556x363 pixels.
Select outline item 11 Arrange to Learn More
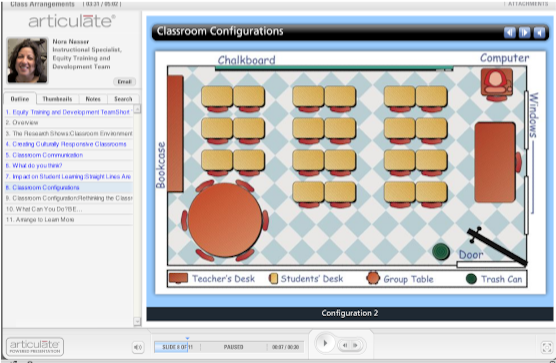68,220
